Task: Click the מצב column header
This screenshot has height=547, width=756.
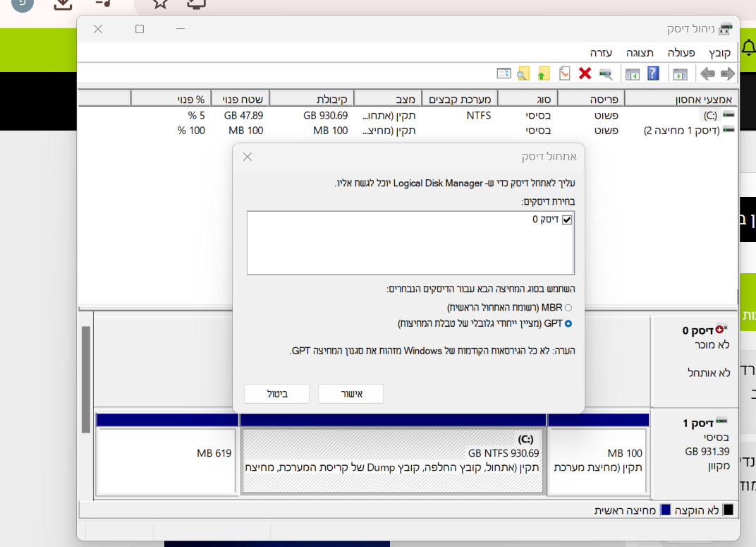Action: (x=388, y=100)
